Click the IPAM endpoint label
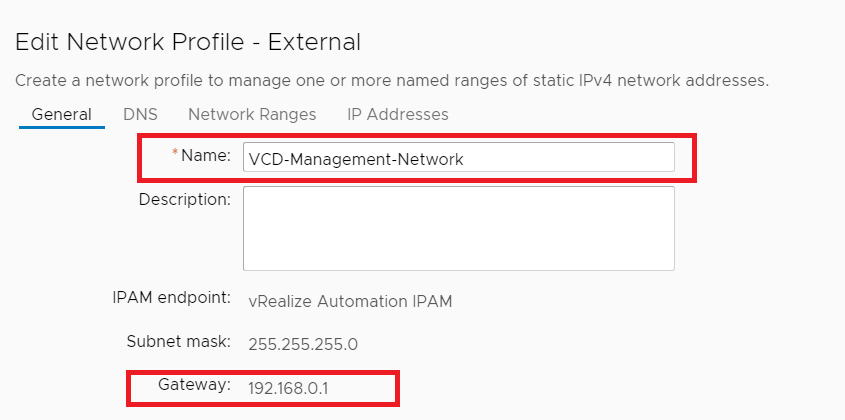Image resolution: width=845 pixels, height=420 pixels. pos(172,297)
